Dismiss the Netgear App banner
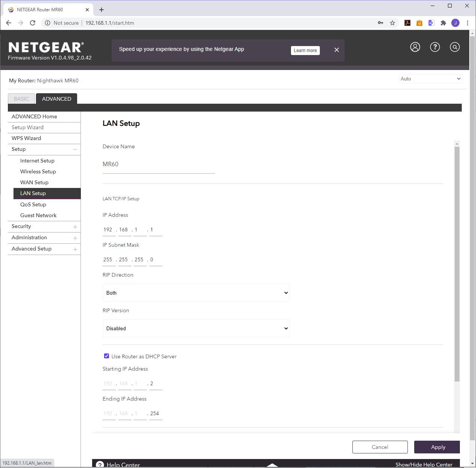Image resolution: width=476 pixels, height=468 pixels. tap(337, 50)
